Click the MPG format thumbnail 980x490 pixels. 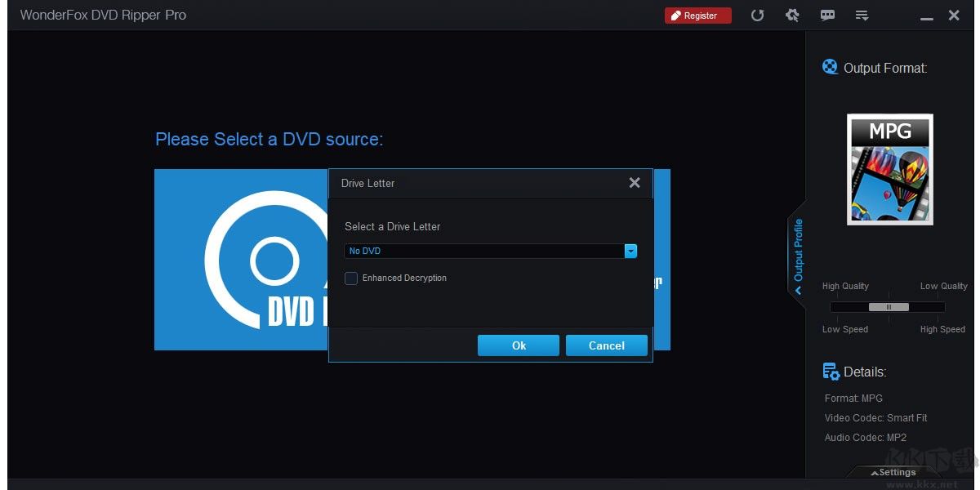(889, 169)
